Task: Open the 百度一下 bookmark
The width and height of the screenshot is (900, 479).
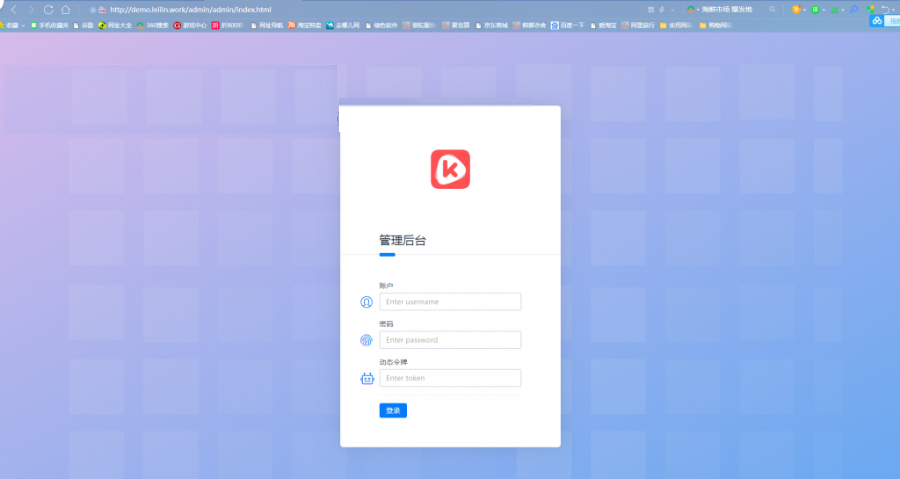Action: tap(568, 25)
